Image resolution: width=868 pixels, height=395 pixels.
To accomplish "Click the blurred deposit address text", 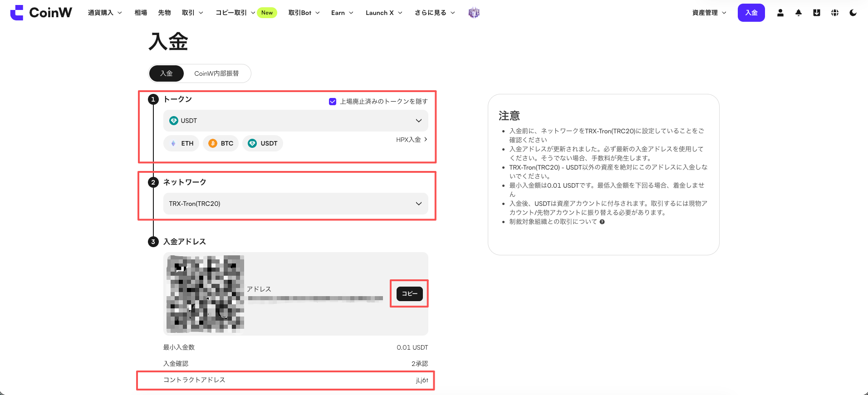I will pyautogui.click(x=315, y=298).
